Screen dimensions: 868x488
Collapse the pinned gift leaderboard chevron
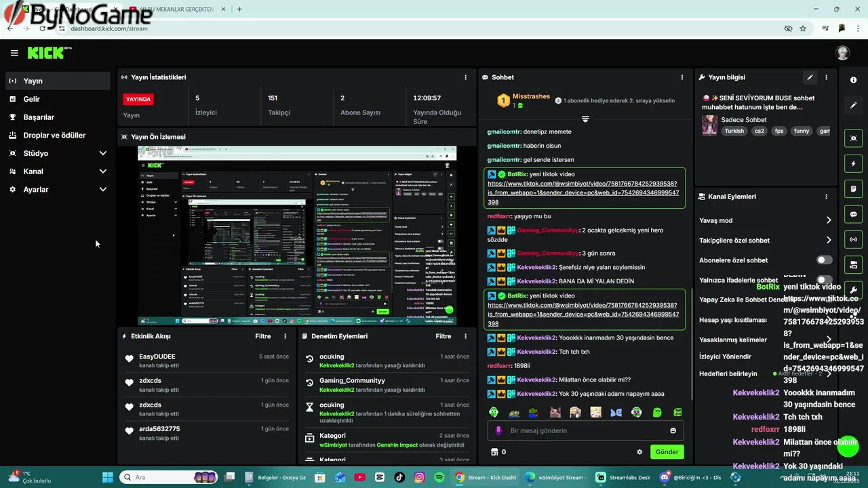[585, 119]
